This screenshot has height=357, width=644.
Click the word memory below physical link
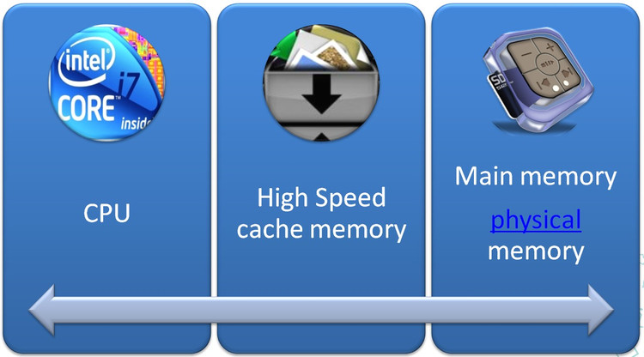tap(536, 251)
